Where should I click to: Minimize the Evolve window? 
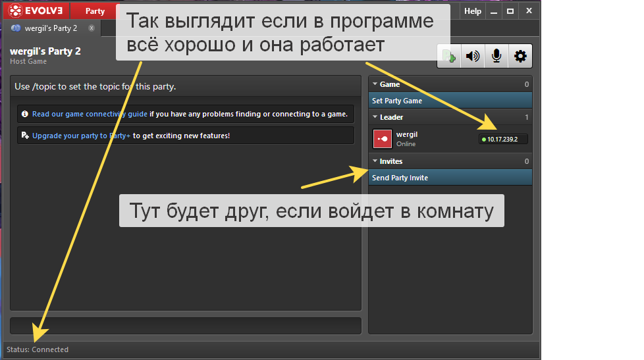[494, 11]
